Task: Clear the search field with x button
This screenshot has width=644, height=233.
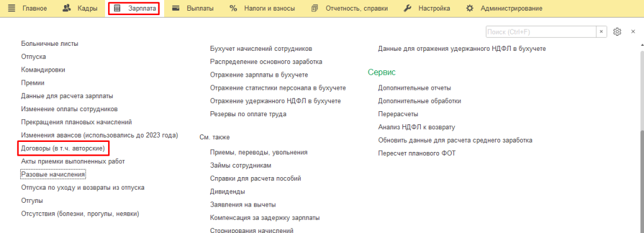Action: tap(601, 31)
